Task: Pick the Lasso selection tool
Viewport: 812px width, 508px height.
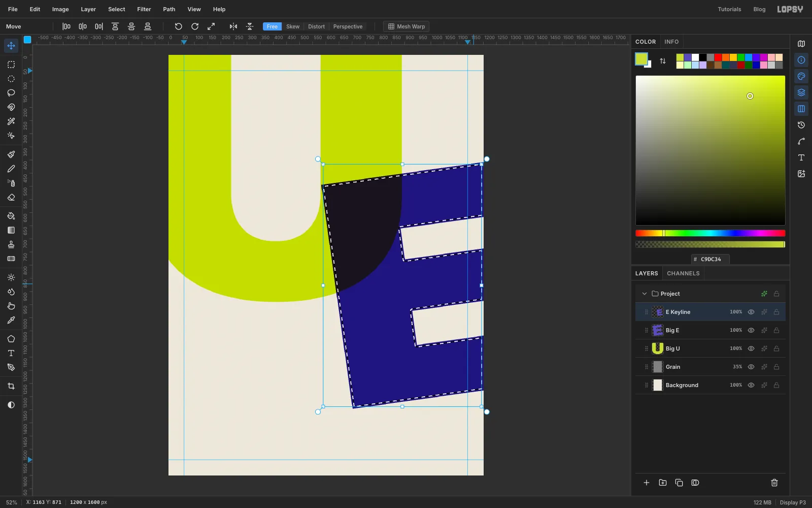Action: [x=11, y=93]
